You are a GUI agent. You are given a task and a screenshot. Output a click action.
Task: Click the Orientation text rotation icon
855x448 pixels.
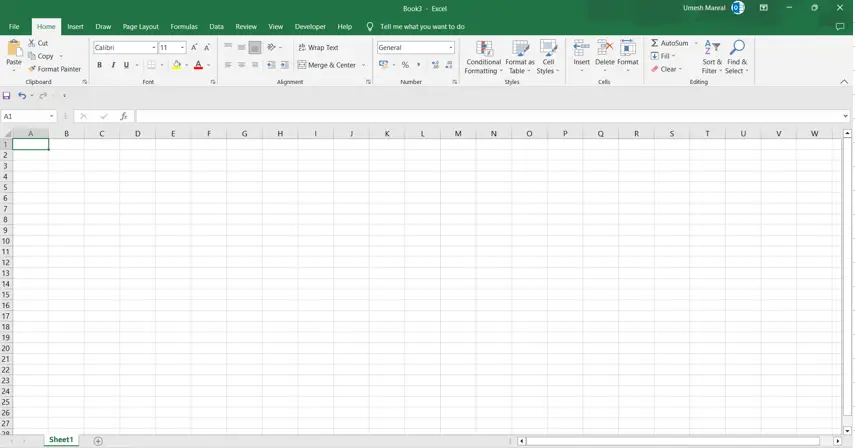pyautogui.click(x=272, y=47)
